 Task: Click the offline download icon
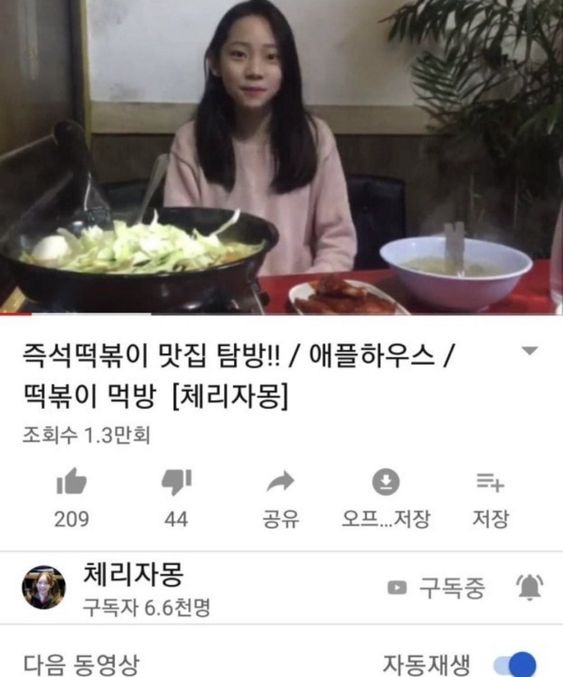coord(386,481)
